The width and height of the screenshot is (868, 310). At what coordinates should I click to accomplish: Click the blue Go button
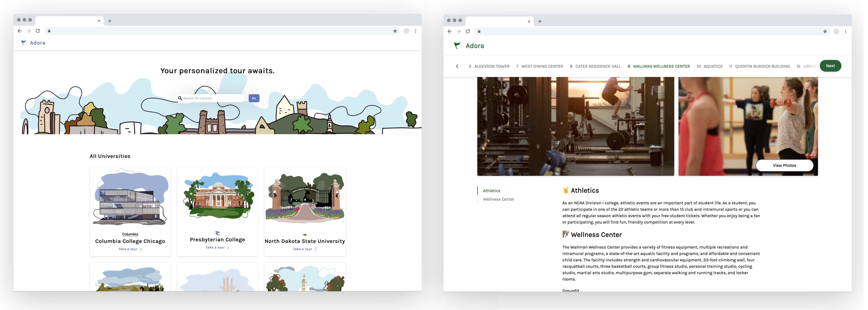click(254, 98)
